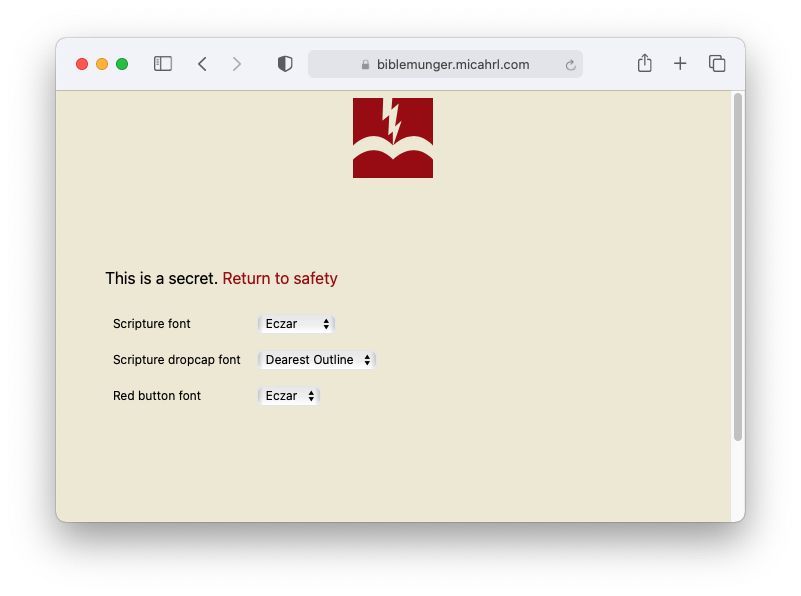Click the forward navigation arrow
The image size is (801, 596).
[237, 63]
